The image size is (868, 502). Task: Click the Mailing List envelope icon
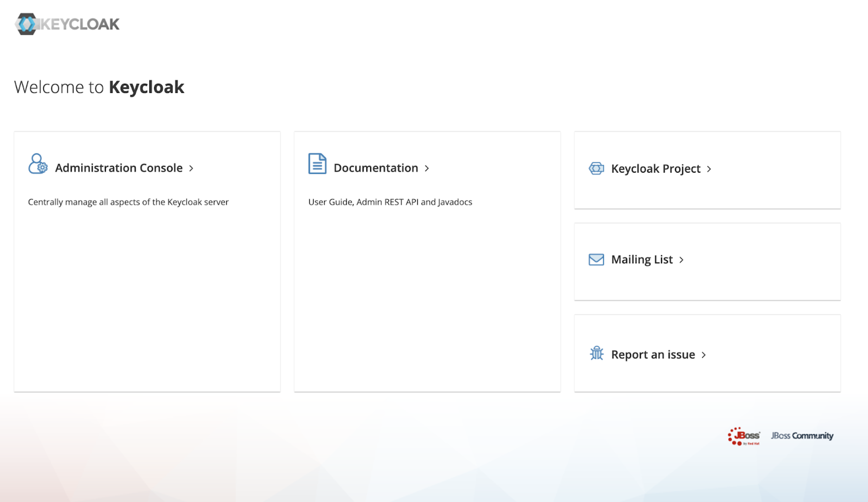(596, 259)
